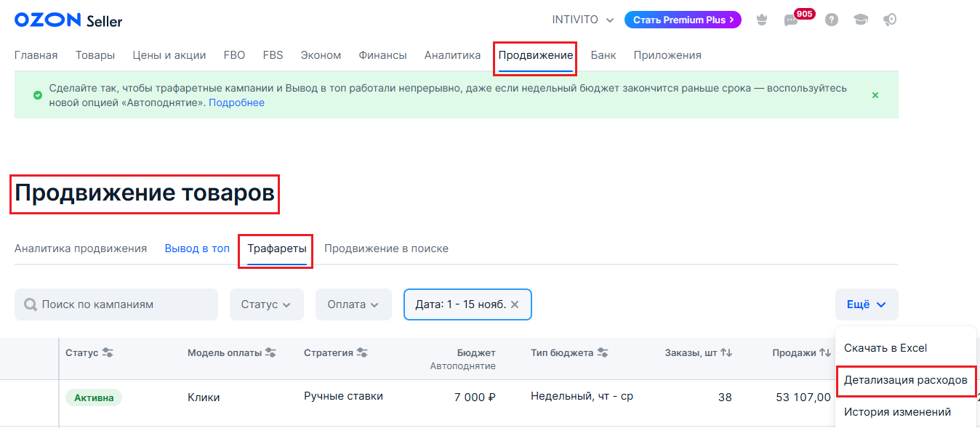This screenshot has height=428, width=980.
Task: Open the megaphone announcements icon
Action: click(890, 20)
